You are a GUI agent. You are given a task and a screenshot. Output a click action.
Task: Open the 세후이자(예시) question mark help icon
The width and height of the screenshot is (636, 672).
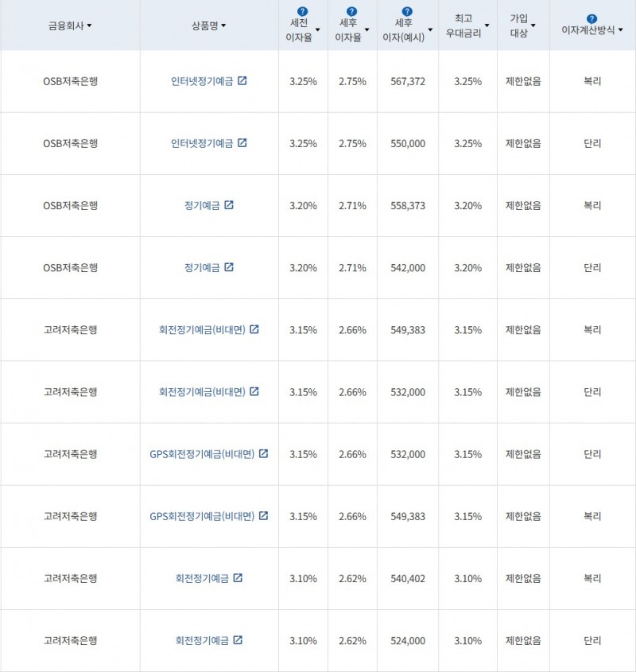[407, 10]
